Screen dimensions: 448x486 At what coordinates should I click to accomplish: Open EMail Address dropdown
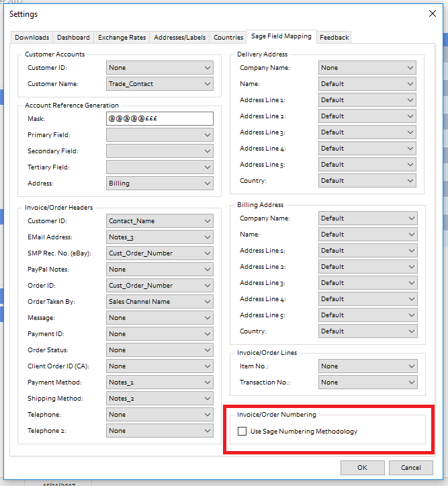pyautogui.click(x=160, y=237)
